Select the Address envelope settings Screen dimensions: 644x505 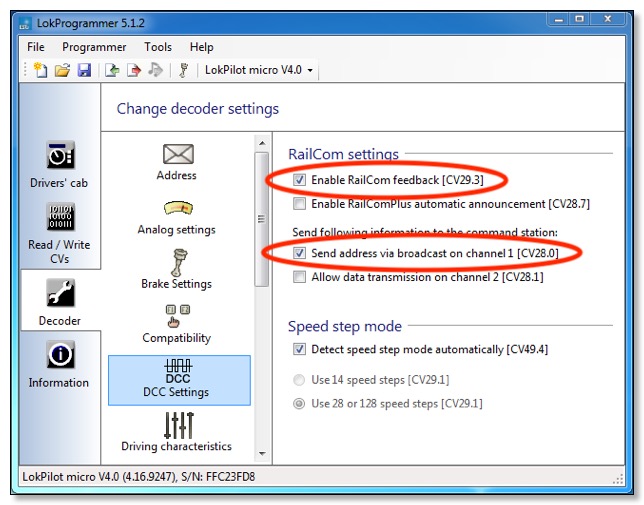(x=177, y=162)
